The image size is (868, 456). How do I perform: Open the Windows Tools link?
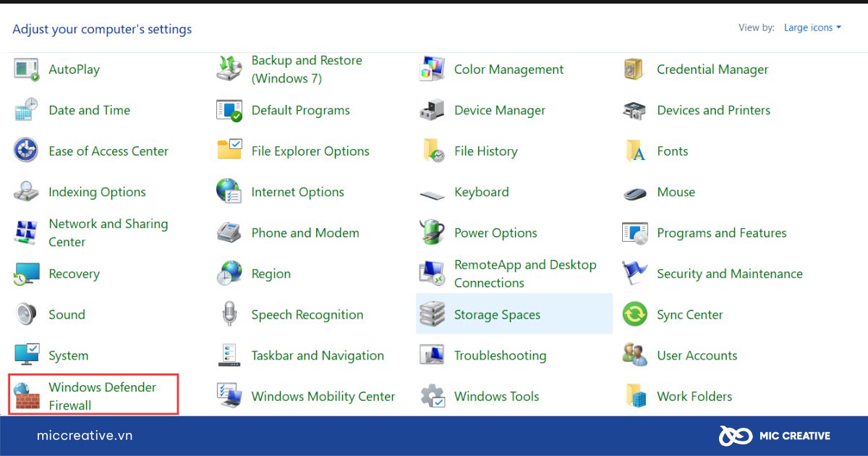pyautogui.click(x=496, y=396)
